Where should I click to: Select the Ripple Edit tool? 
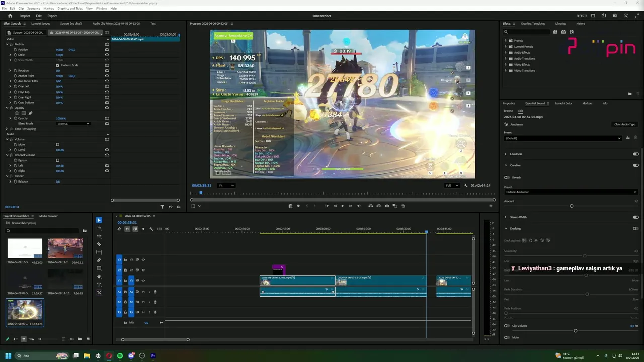click(99, 236)
